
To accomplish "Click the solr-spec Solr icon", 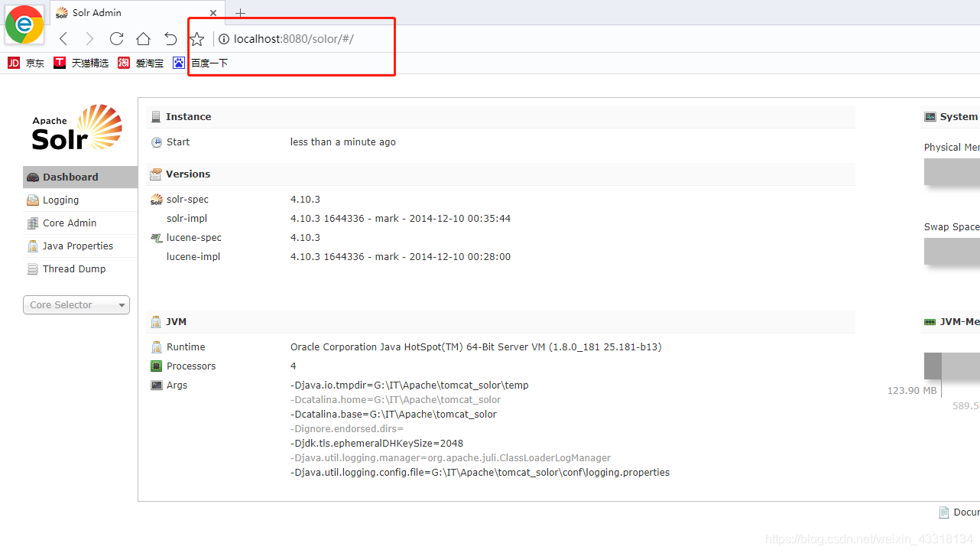I will click(157, 200).
